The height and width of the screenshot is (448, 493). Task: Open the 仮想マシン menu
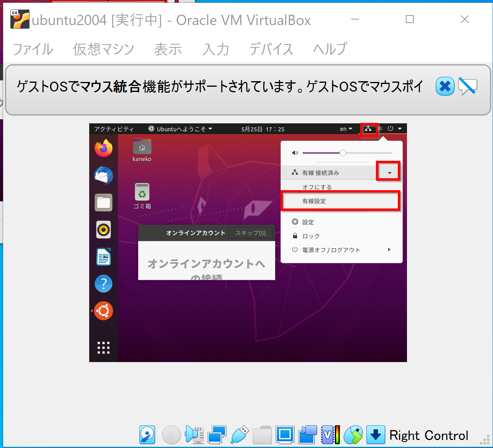pyautogui.click(x=104, y=49)
